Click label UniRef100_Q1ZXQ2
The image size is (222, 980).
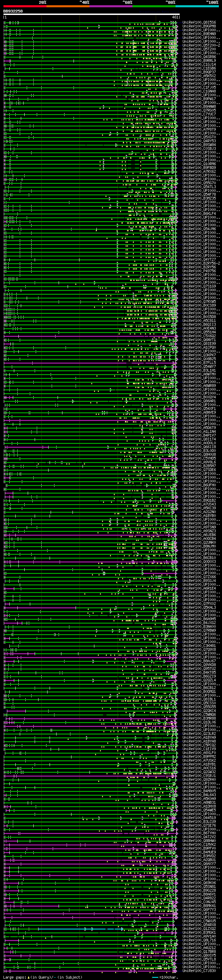tap(199, 928)
